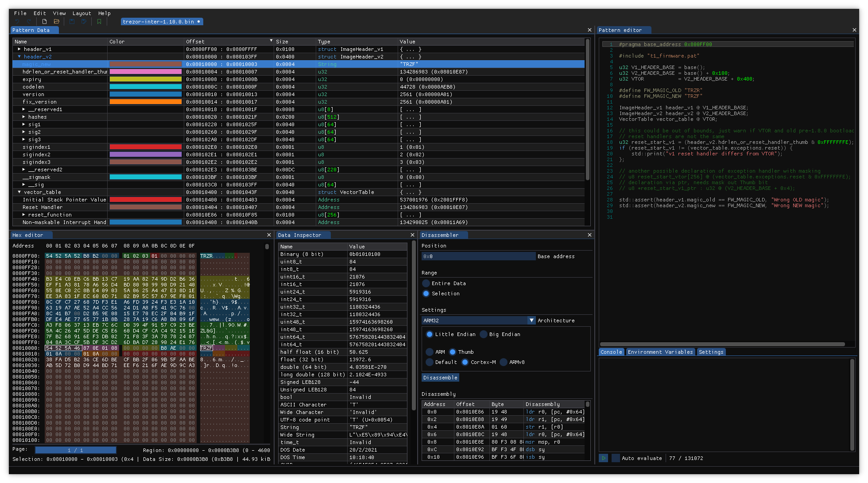Redo using the toolbar redo arrow
The width and height of the screenshot is (868, 483).
tap(29, 22)
